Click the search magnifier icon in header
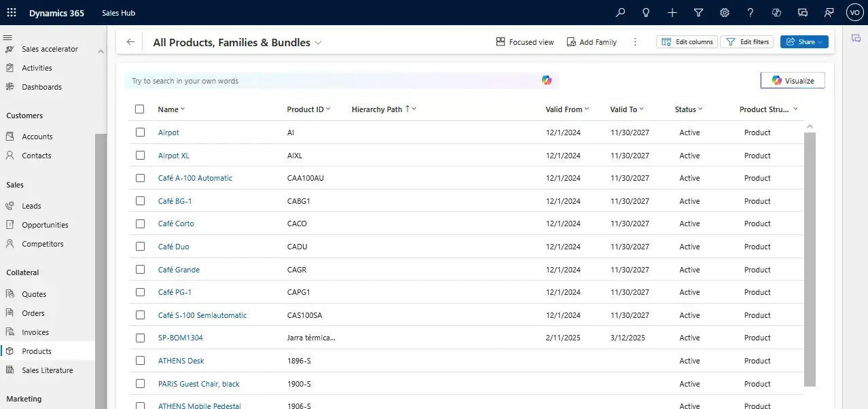The height and width of the screenshot is (409, 868). [620, 13]
